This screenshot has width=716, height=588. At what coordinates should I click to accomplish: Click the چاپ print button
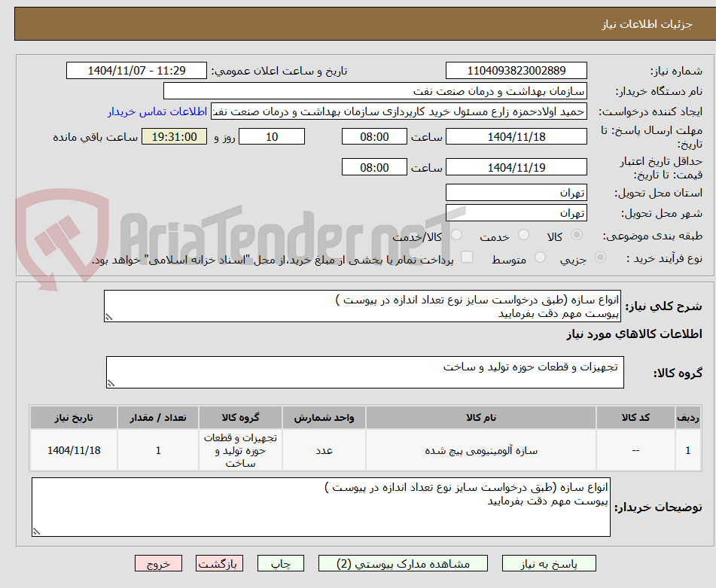(x=281, y=563)
